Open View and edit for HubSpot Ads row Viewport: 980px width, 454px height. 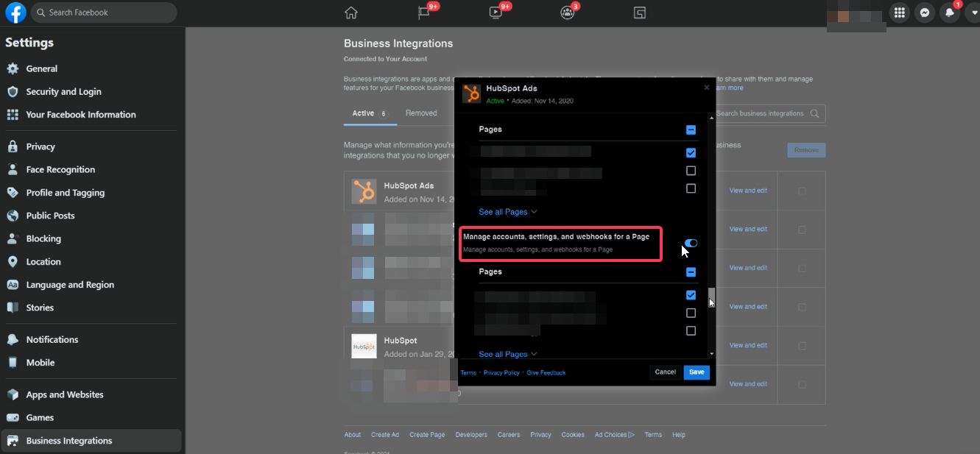click(748, 191)
